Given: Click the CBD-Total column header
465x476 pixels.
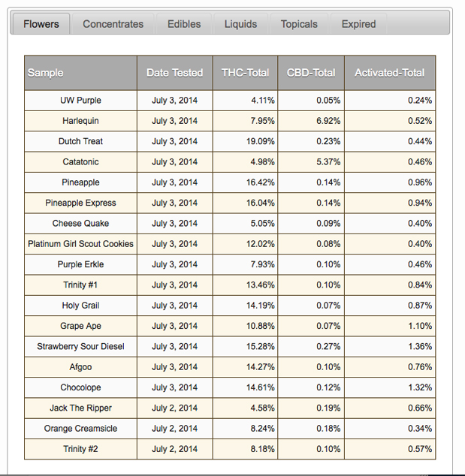Looking at the screenshot, I should pos(311,73).
